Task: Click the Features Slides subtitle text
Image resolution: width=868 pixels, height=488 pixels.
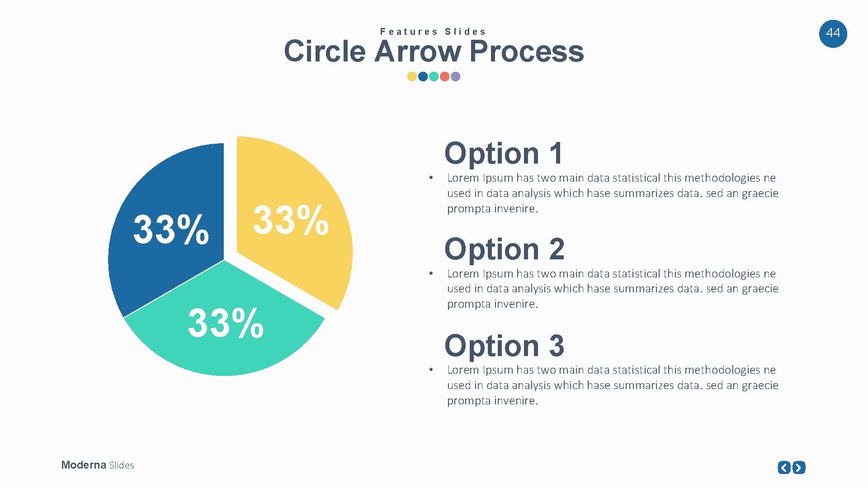Action: pyautogui.click(x=433, y=32)
